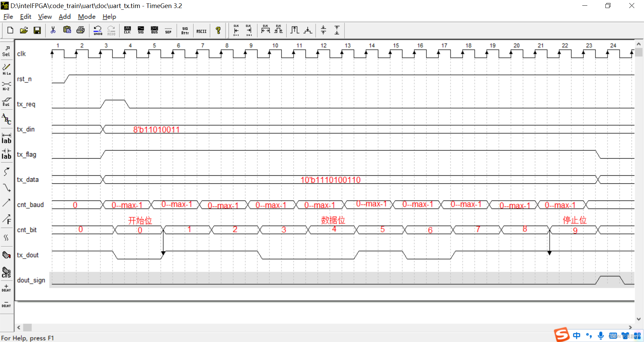Click the horizontal scrollbar thumb
Screen dimensions: 644x342
[x=27, y=327]
